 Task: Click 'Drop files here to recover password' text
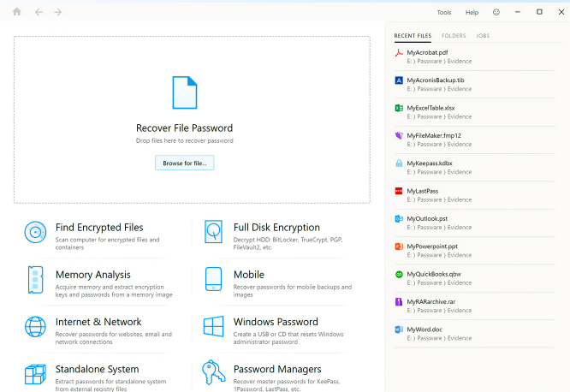click(x=184, y=140)
